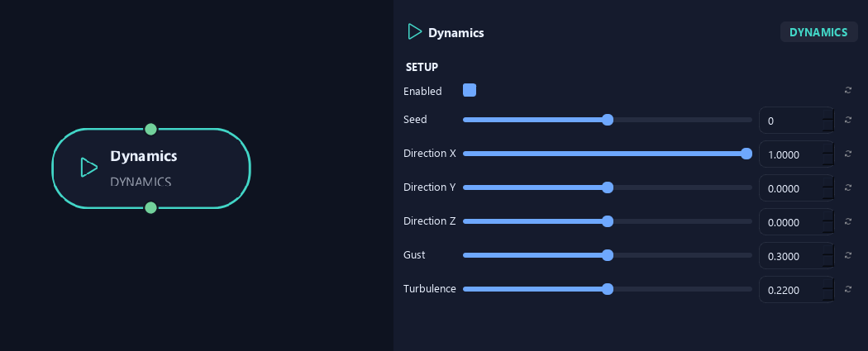
Task: Click the Direction Z label
Action: pyautogui.click(x=430, y=221)
